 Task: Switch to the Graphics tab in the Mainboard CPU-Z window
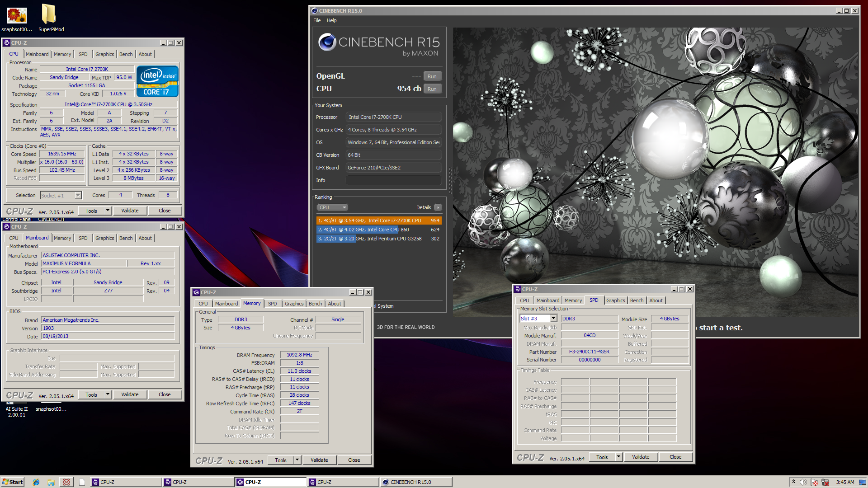tap(105, 238)
